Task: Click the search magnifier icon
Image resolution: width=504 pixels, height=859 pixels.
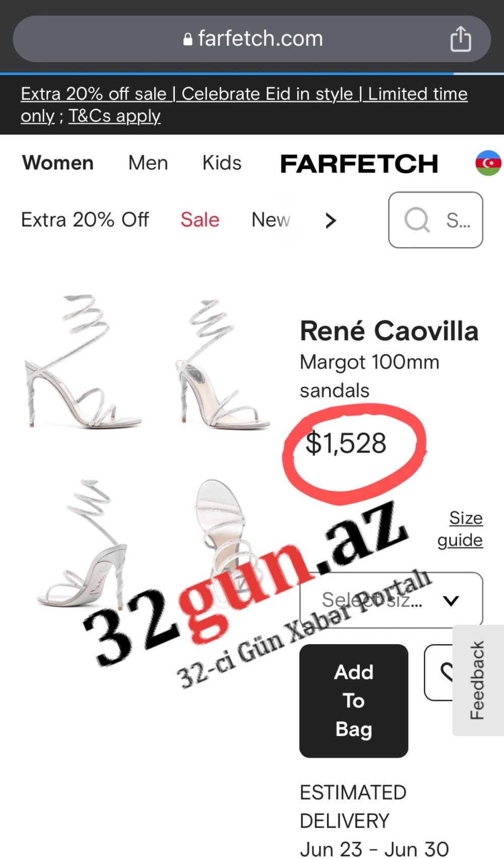Action: point(417,220)
